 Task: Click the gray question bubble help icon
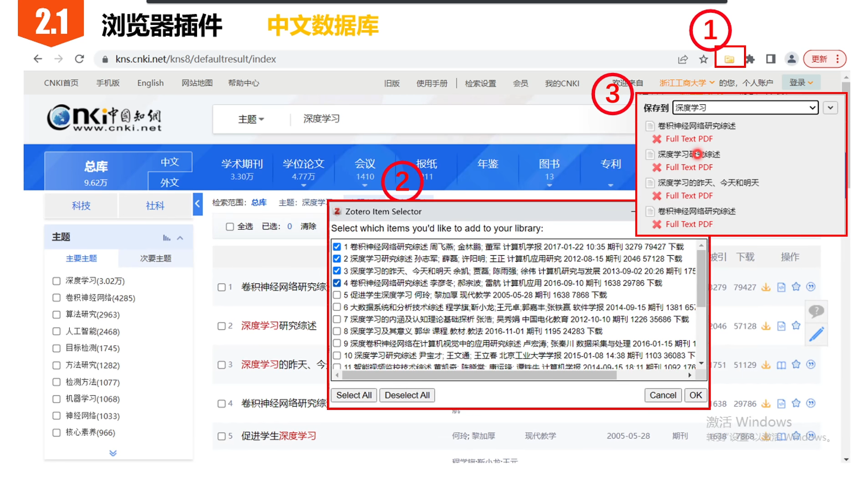click(x=817, y=311)
